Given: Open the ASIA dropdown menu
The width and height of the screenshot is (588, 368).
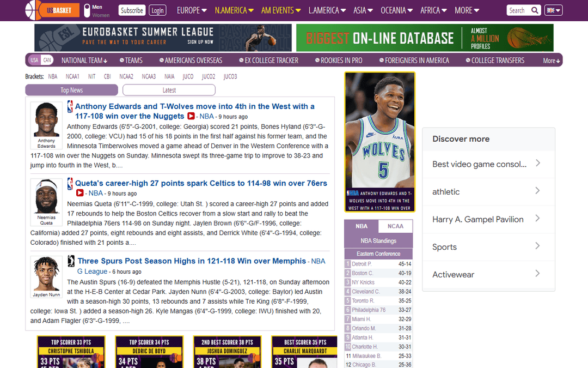Looking at the screenshot, I should click(x=363, y=10).
